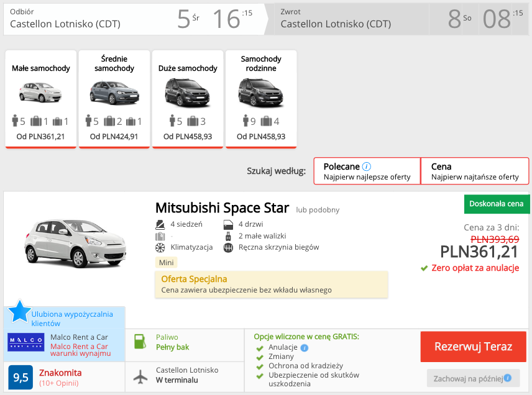
Task: Select the Małe samochody category
Action: coord(41,99)
